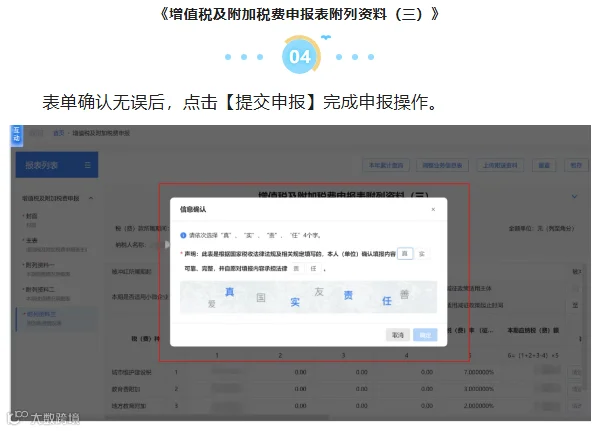Click the gray 善 character in captcha
This screenshot has height=431, width=599.
coord(404,294)
